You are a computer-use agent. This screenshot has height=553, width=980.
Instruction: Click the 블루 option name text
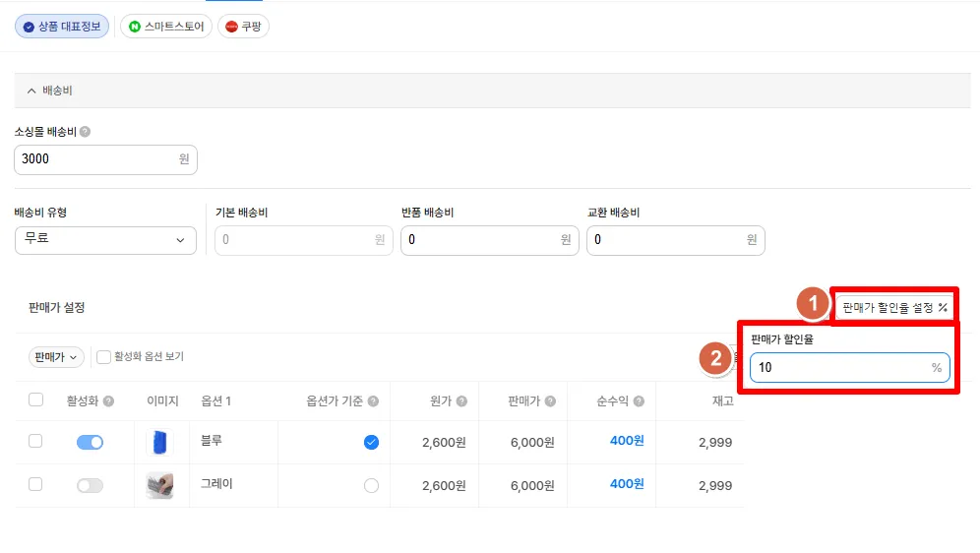pyautogui.click(x=212, y=441)
